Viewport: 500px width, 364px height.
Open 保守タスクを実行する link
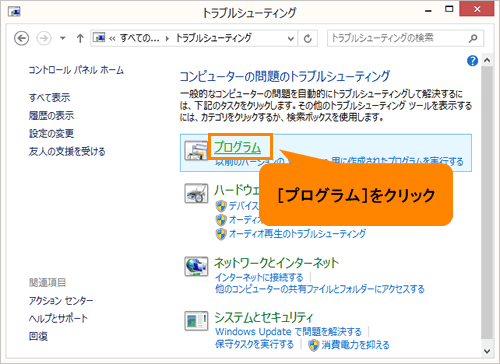point(254,344)
